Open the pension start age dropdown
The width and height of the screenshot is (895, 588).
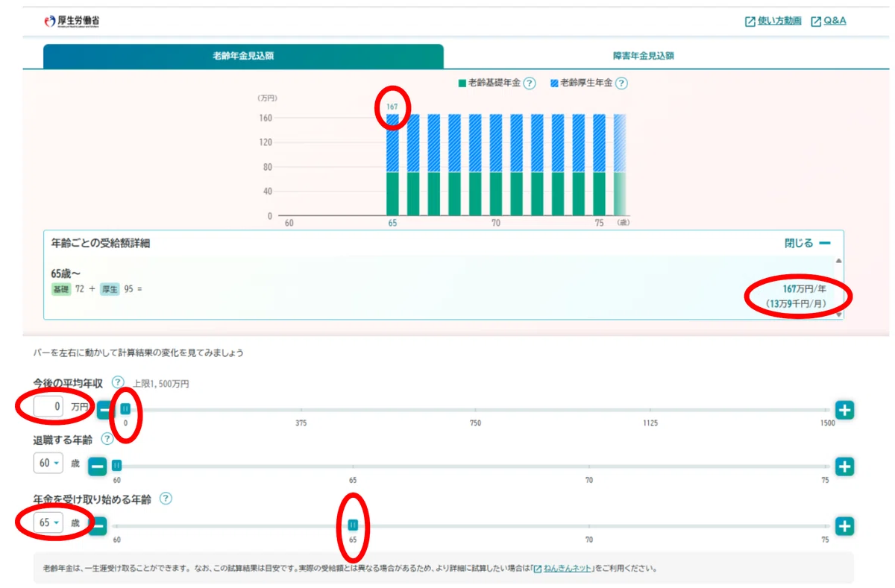[x=48, y=522]
